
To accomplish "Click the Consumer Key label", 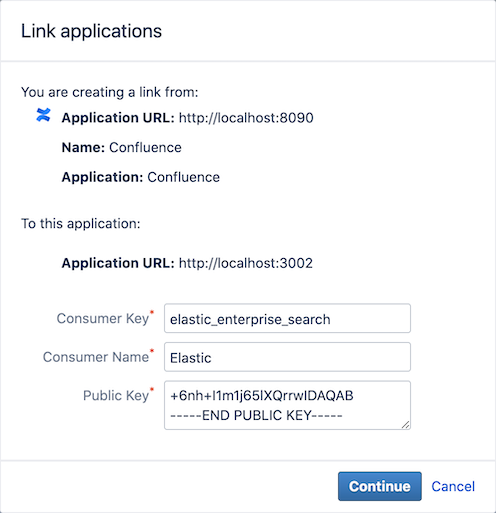I will (103, 318).
